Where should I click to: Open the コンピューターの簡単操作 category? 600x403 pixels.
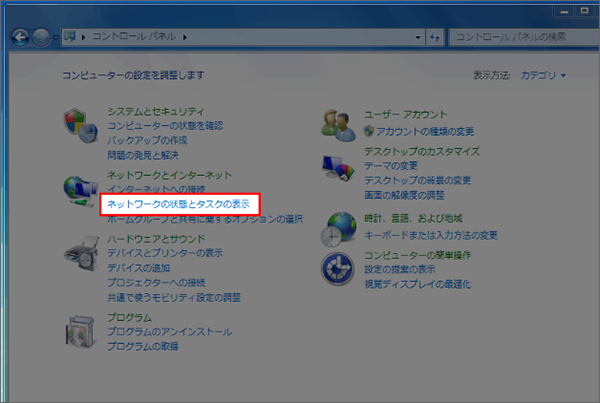[x=417, y=255]
